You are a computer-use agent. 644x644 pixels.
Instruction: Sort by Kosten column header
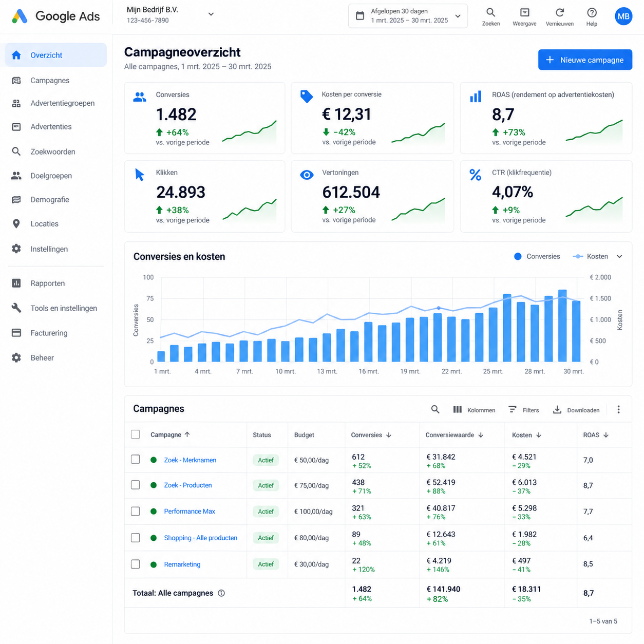tap(527, 435)
